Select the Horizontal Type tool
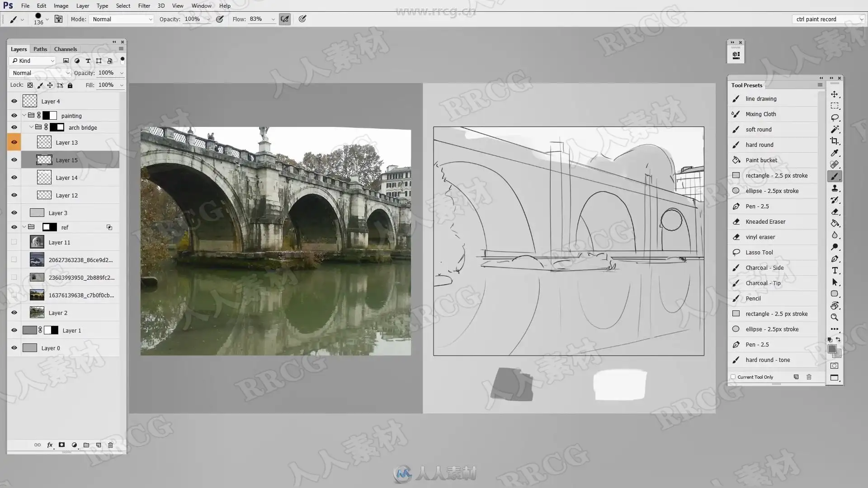The width and height of the screenshot is (868, 488). pyautogui.click(x=835, y=270)
